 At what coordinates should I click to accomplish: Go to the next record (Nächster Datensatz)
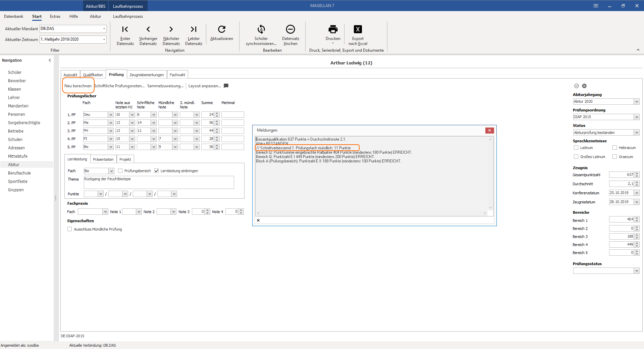coord(171,29)
